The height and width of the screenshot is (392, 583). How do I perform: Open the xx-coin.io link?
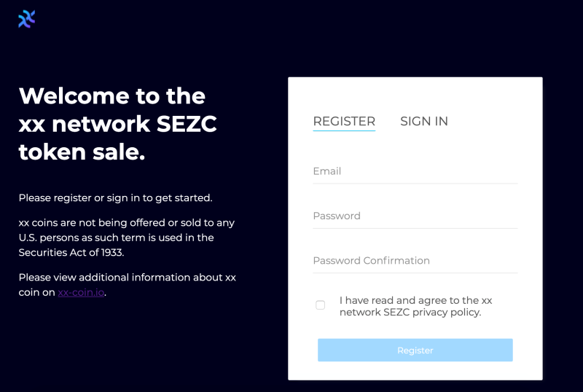[82, 293]
